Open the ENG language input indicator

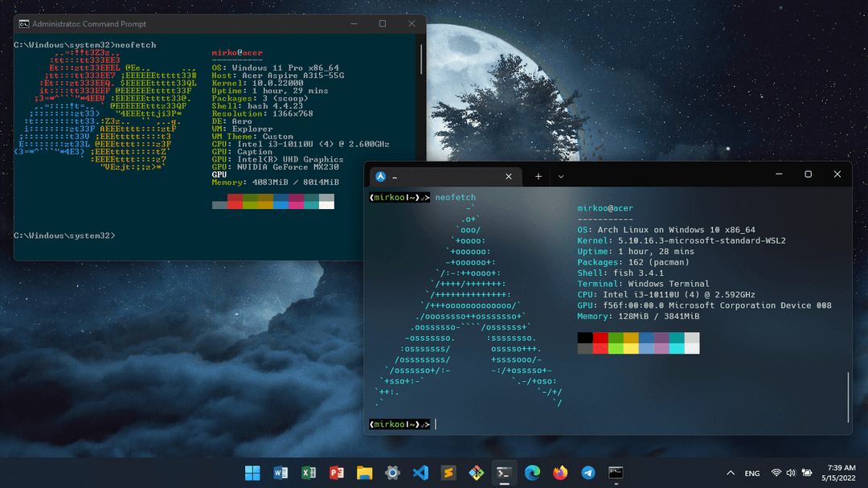coord(751,473)
